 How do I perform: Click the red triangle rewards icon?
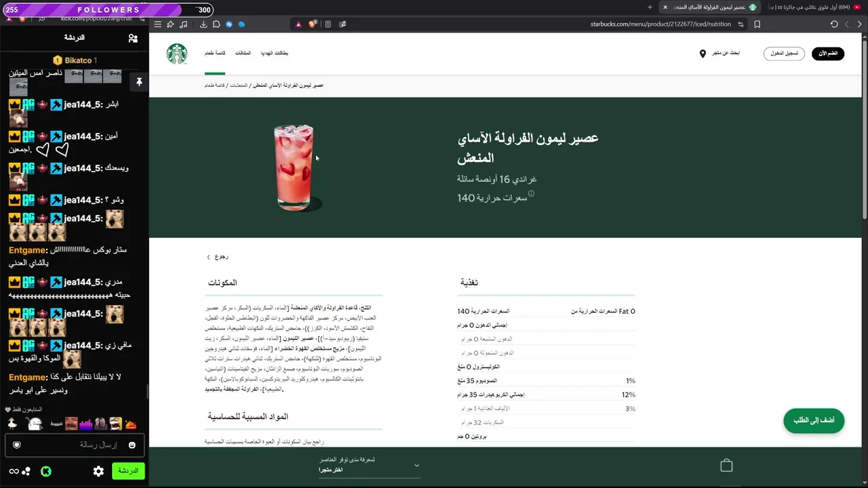(298, 24)
